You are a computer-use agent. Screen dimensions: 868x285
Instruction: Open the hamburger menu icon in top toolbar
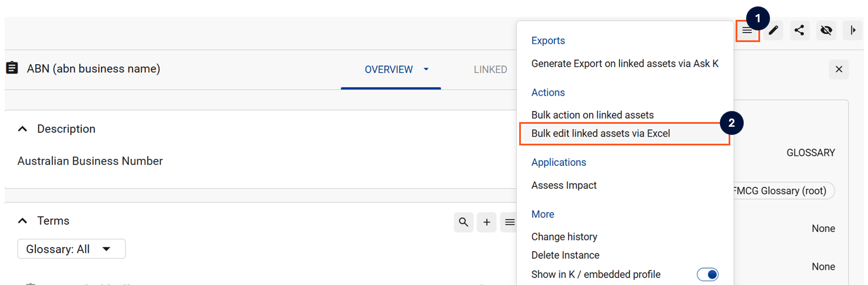click(x=747, y=30)
